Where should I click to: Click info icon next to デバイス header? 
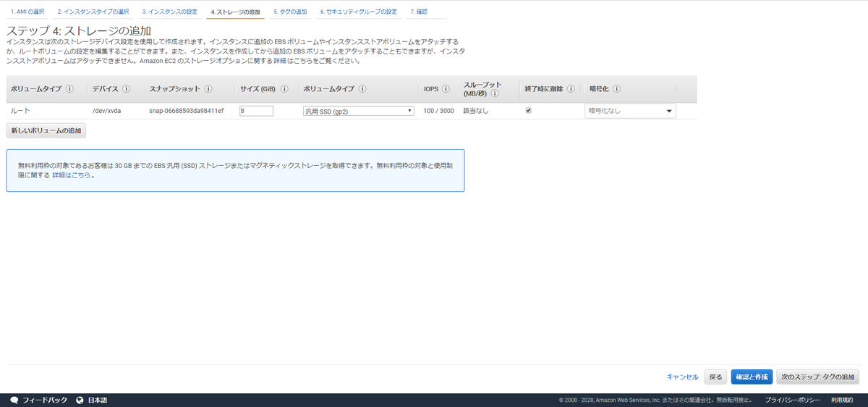tap(126, 89)
